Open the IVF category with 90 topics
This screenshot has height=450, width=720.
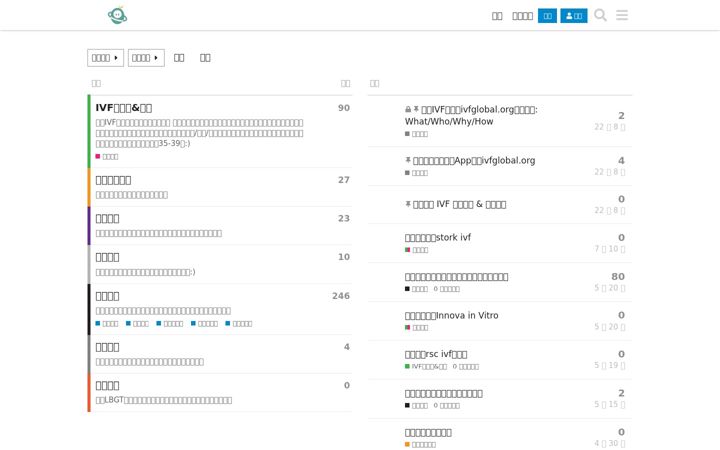coord(124,108)
